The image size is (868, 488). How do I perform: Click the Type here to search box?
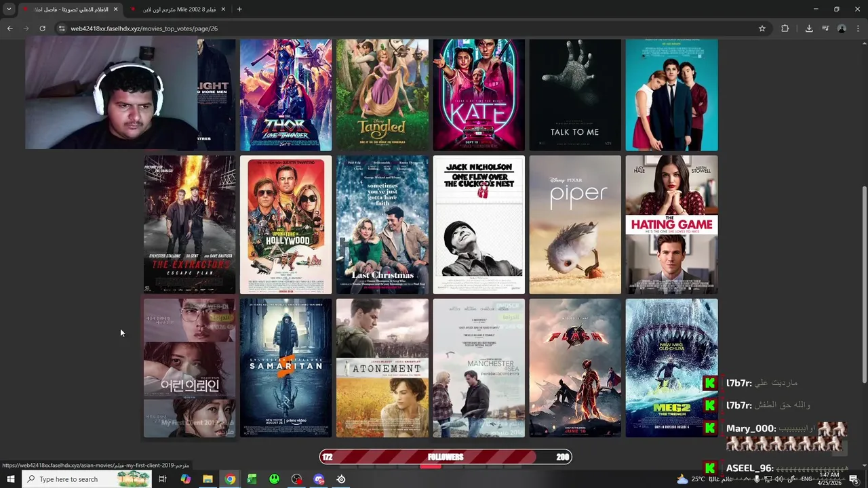(x=87, y=479)
